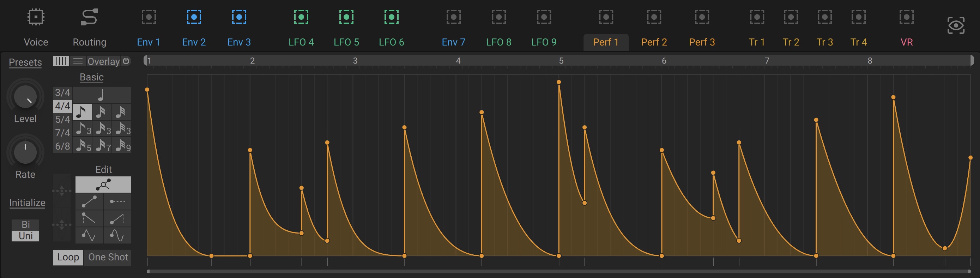Screen dimensions: 980x278
Task: Set polarity to Uni
Action: coord(25,236)
